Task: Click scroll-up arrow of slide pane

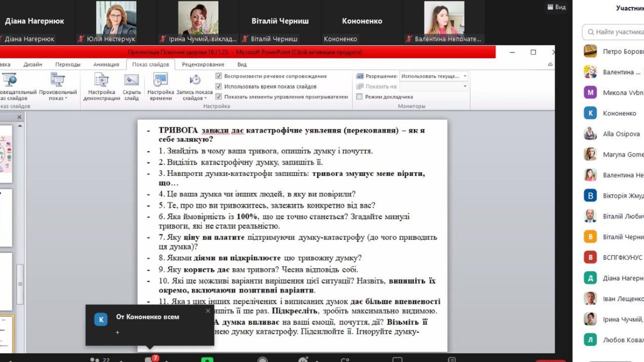Action: [20, 126]
